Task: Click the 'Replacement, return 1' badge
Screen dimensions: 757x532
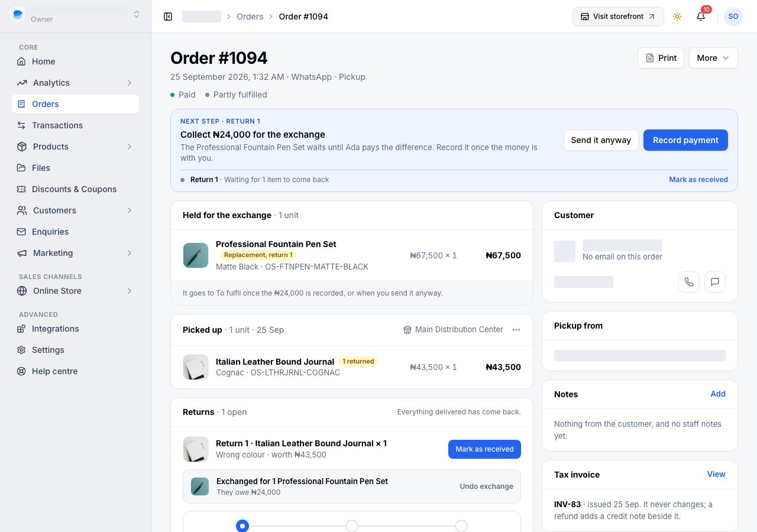Action: [x=258, y=255]
